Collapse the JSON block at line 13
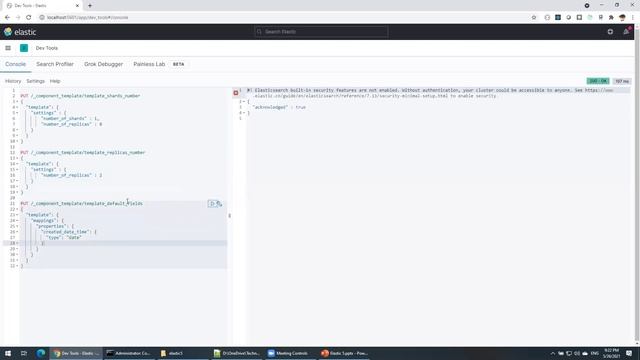Image resolution: width=640 pixels, height=360 pixels. [17, 158]
